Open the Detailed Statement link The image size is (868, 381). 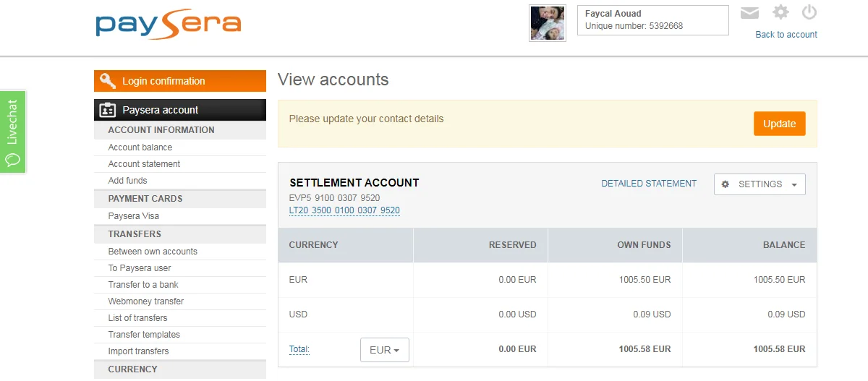[649, 184]
